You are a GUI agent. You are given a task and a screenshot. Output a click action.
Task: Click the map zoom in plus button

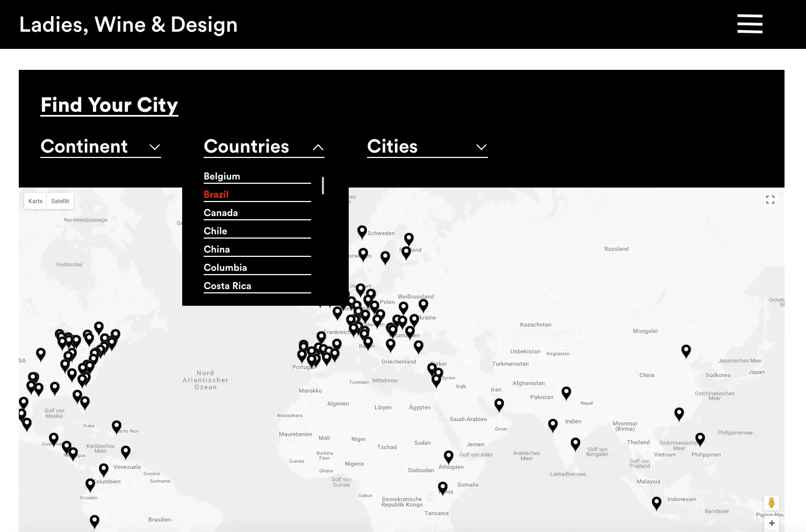click(x=772, y=523)
